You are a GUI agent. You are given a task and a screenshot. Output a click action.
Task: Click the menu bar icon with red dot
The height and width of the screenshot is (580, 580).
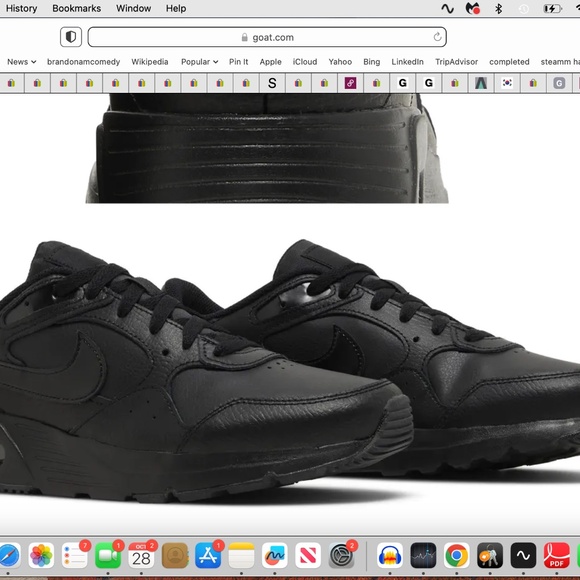click(x=473, y=9)
